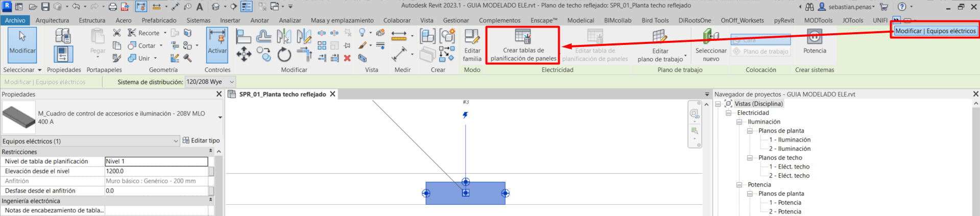Click the Mirror pick axis icon

[x=284, y=36]
